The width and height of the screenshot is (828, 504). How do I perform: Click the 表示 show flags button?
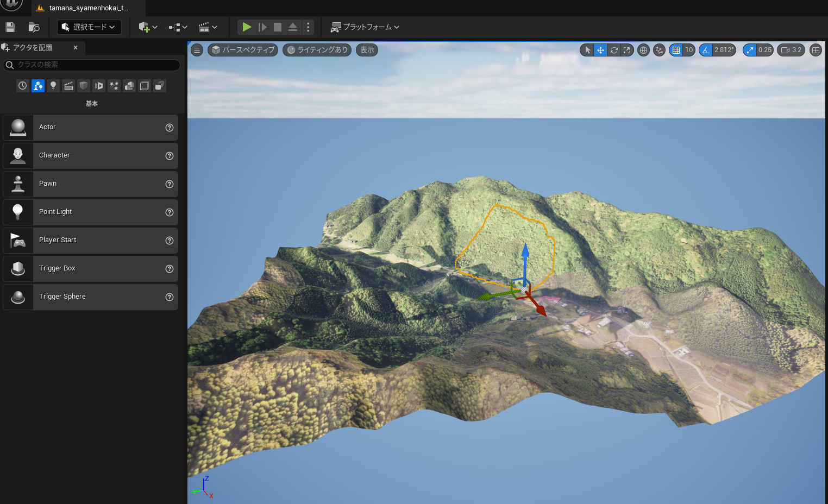click(367, 50)
